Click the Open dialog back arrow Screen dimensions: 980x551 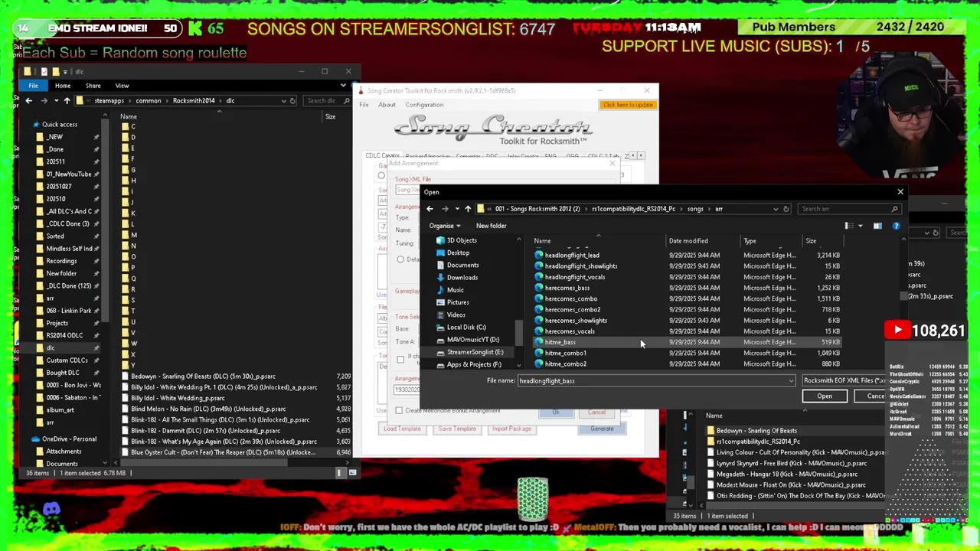tap(430, 209)
